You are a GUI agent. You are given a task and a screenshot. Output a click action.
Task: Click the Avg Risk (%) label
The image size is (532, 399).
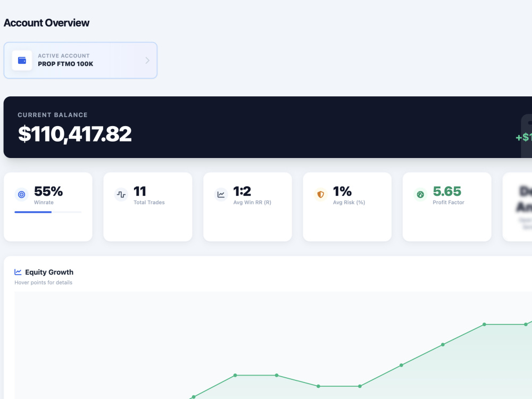click(349, 202)
